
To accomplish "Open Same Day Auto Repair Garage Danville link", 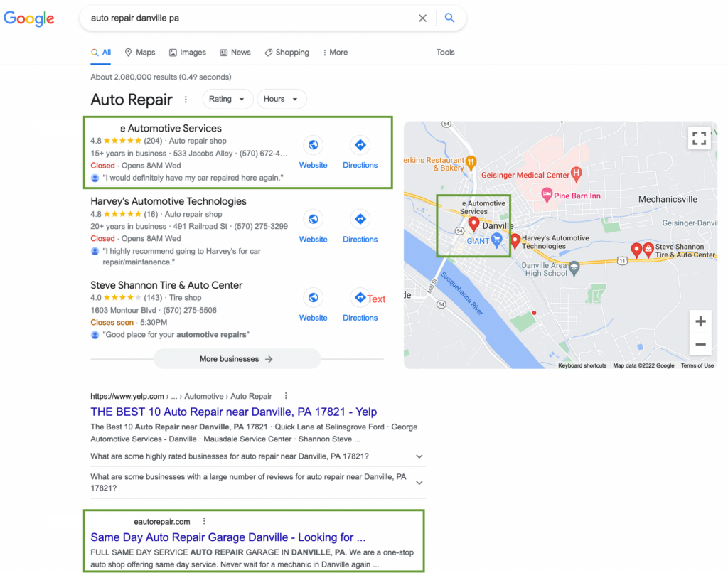I will click(228, 537).
